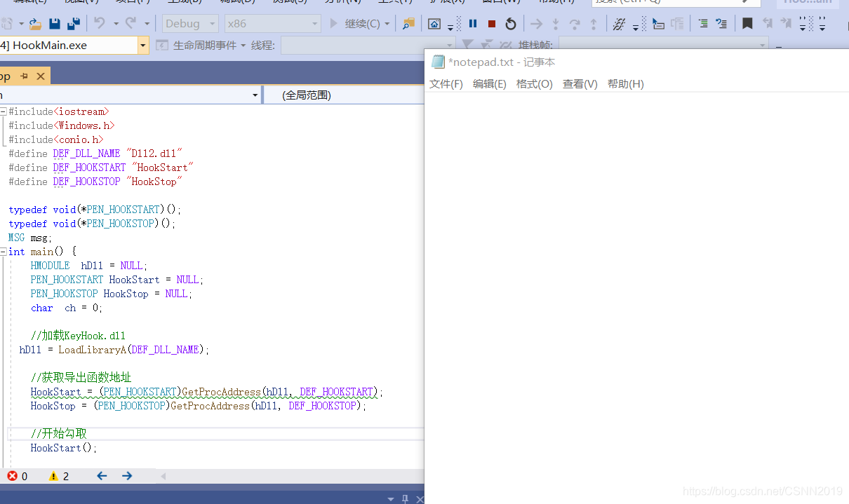The image size is (849, 504).
Task: Navigate backward with the left blue arrow
Action: (x=102, y=476)
